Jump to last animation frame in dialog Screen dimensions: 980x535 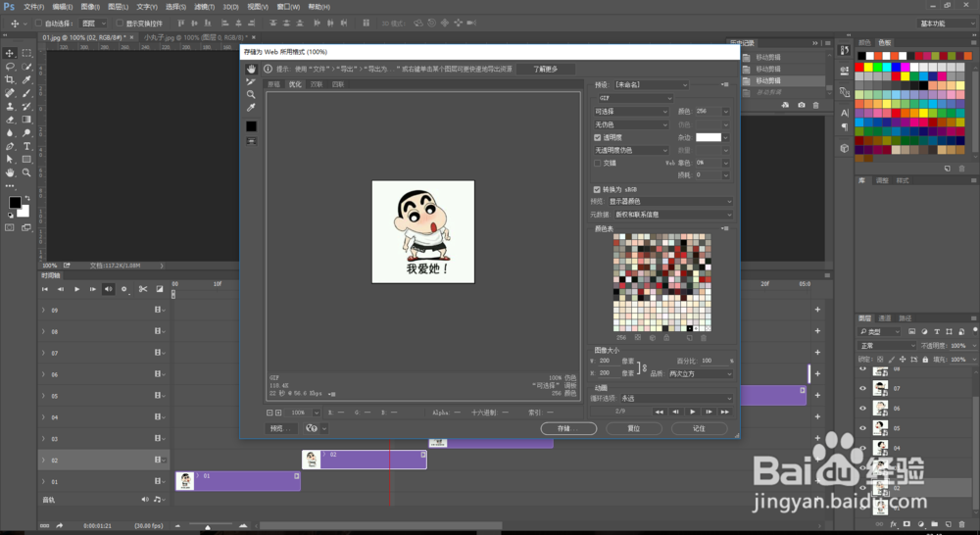coord(724,412)
